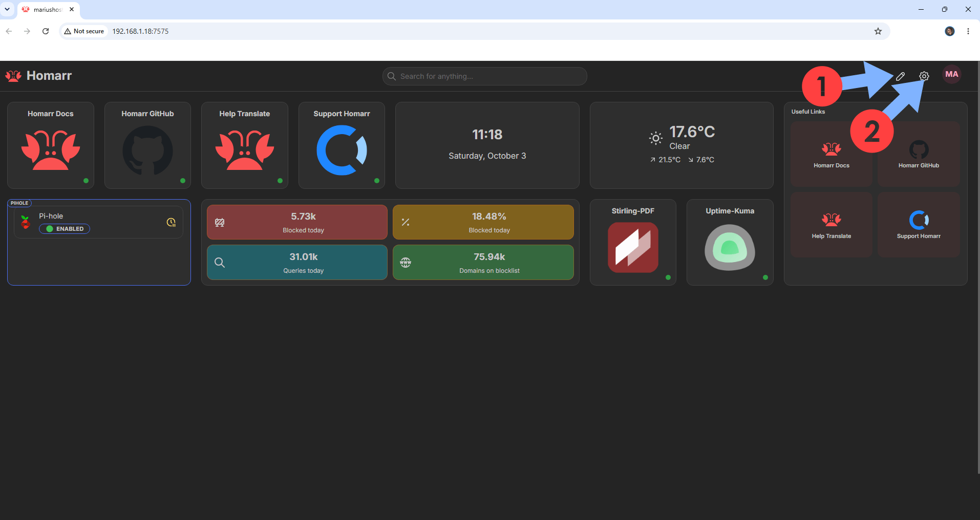The height and width of the screenshot is (520, 980).
Task: Enter board edit mode with pencil icon
Action: click(x=900, y=76)
